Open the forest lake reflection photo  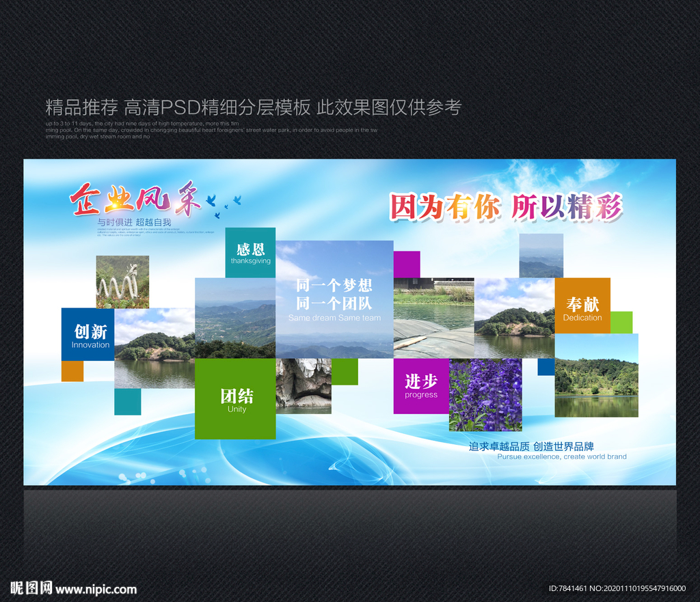click(596, 375)
